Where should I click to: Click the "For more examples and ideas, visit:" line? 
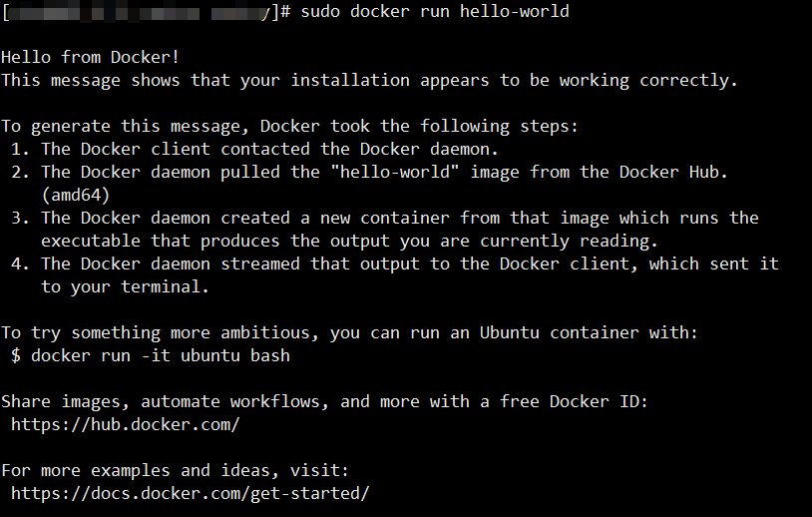[x=176, y=470]
